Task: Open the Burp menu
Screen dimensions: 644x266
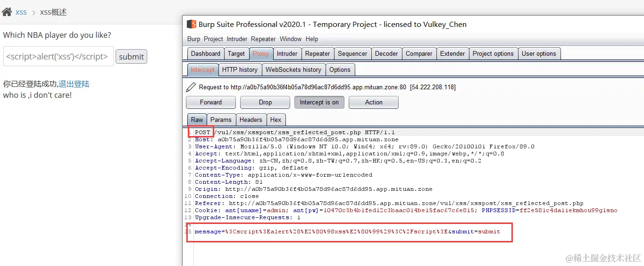Action: pos(193,39)
